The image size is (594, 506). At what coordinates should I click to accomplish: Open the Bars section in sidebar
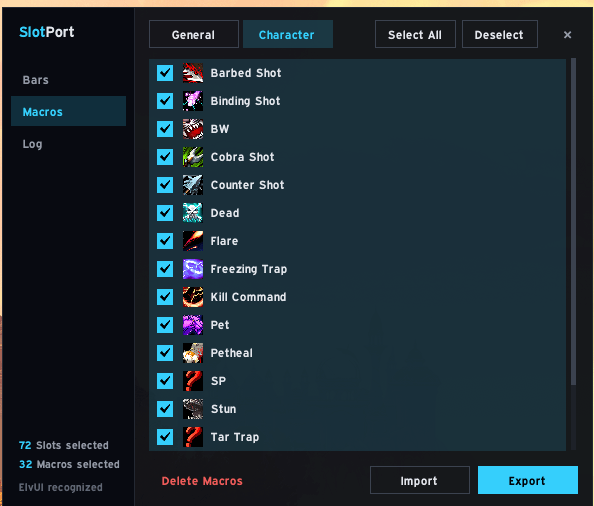click(x=68, y=80)
